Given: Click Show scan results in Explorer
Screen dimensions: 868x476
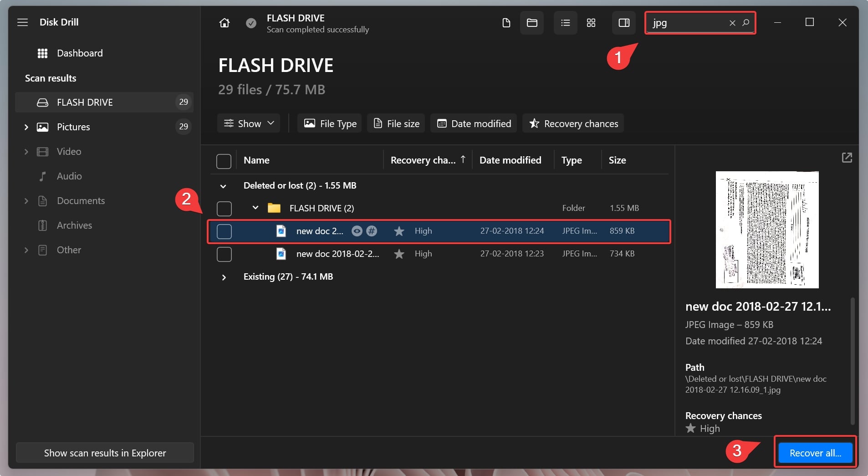Looking at the screenshot, I should click(x=105, y=453).
